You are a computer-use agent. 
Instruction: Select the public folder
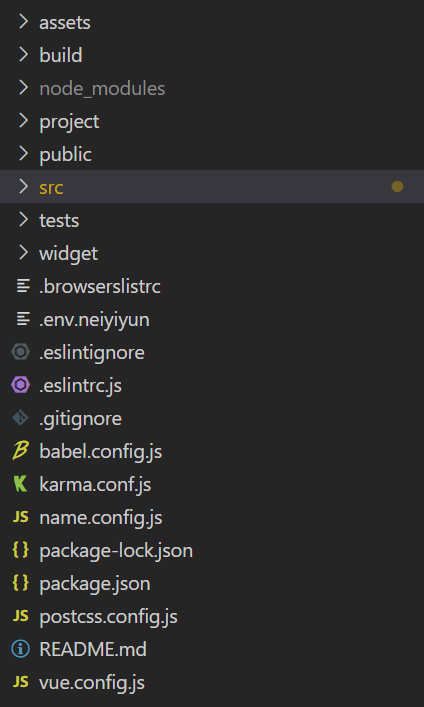pyautogui.click(x=212, y=154)
